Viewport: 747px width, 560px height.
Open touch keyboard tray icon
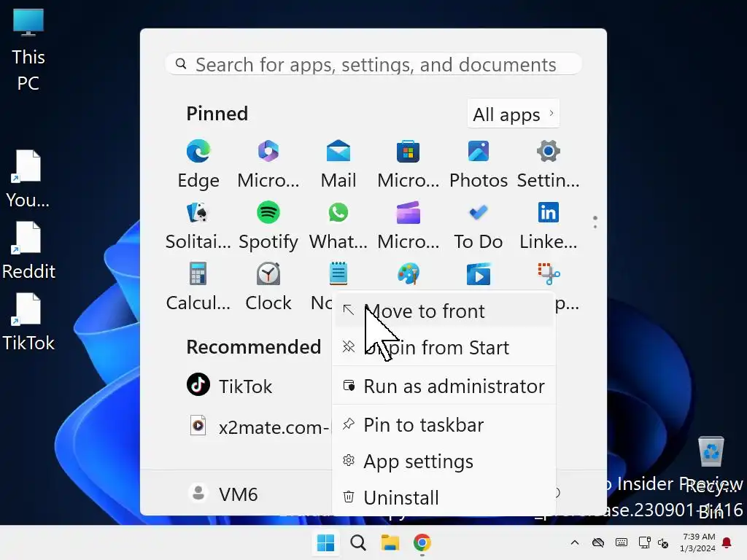pos(622,542)
